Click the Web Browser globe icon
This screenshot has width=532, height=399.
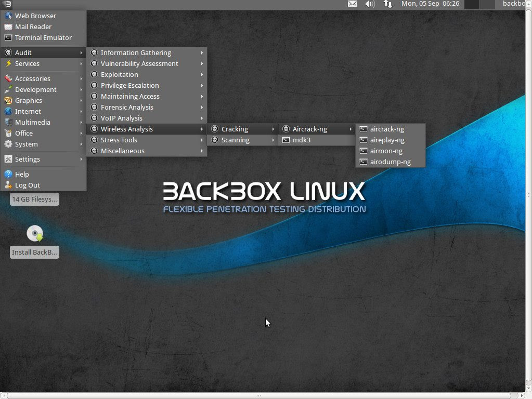tap(8, 16)
